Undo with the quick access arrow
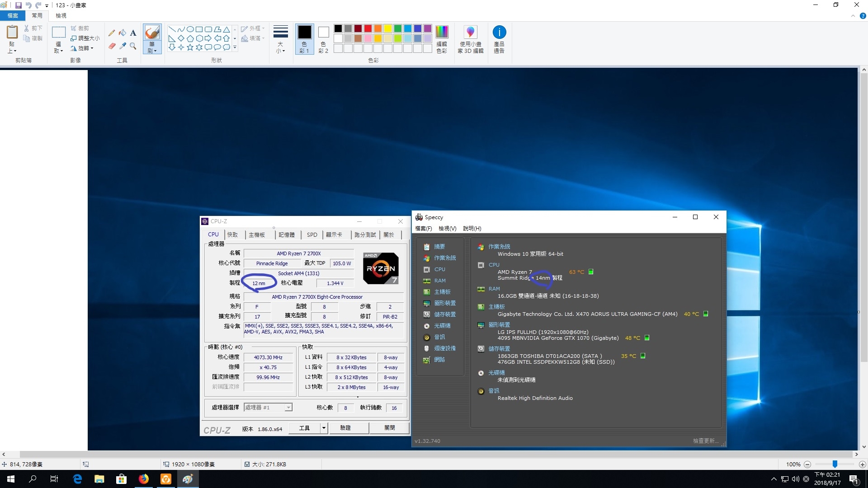Screen dimensions: 868x488 28,5
